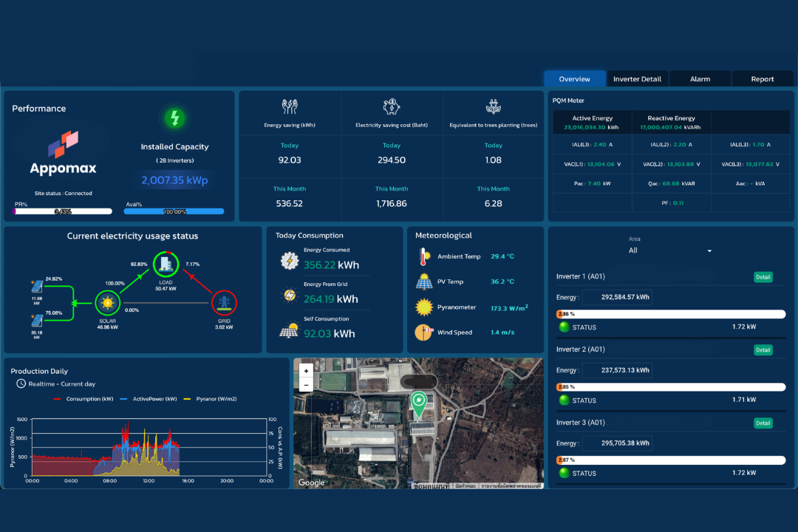
Task: Select the Electricity saving cost piggy bank icon
Action: click(x=391, y=106)
